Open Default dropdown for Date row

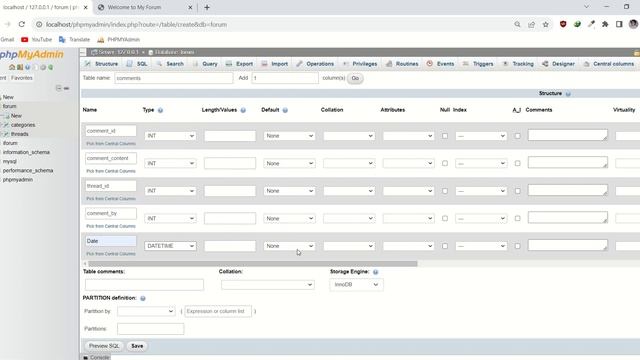click(289, 246)
